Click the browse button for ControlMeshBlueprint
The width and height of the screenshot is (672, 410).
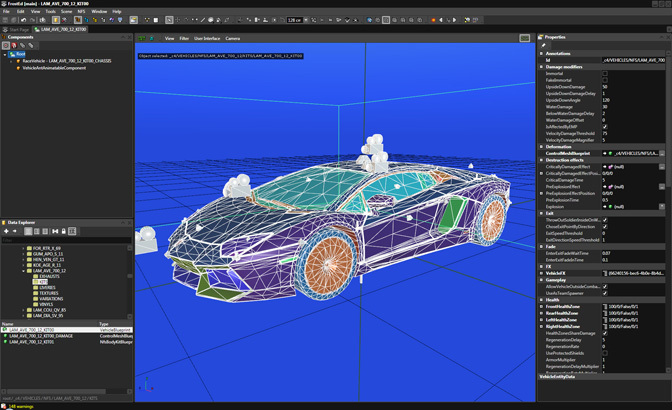tap(662, 153)
